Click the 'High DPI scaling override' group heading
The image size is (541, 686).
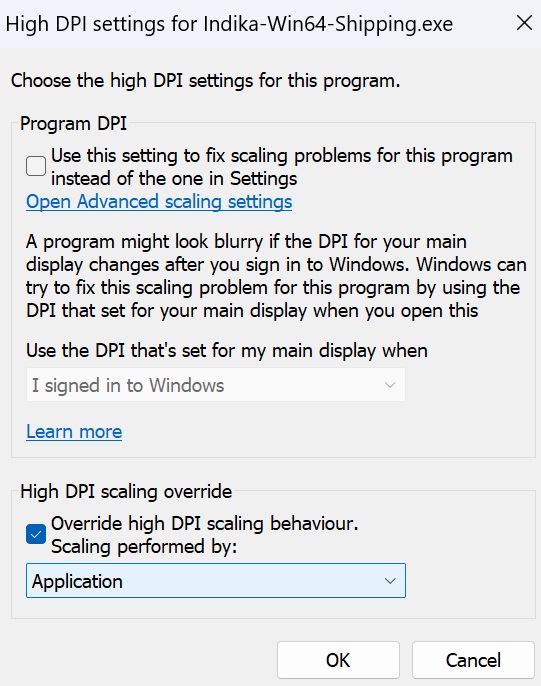[126, 492]
